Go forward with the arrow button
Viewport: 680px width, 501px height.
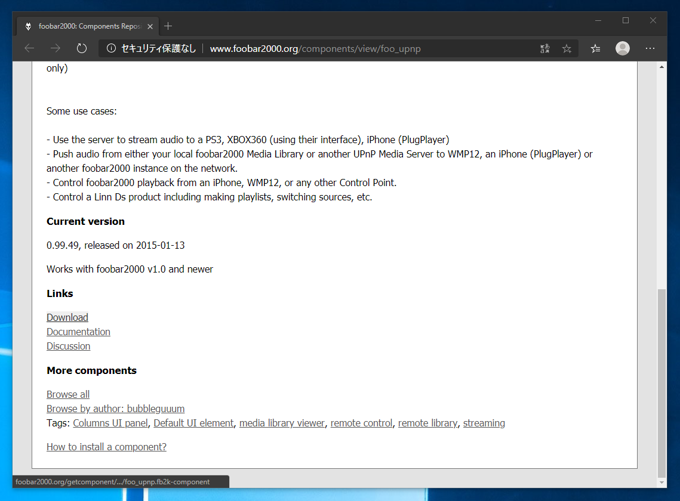[x=56, y=49]
